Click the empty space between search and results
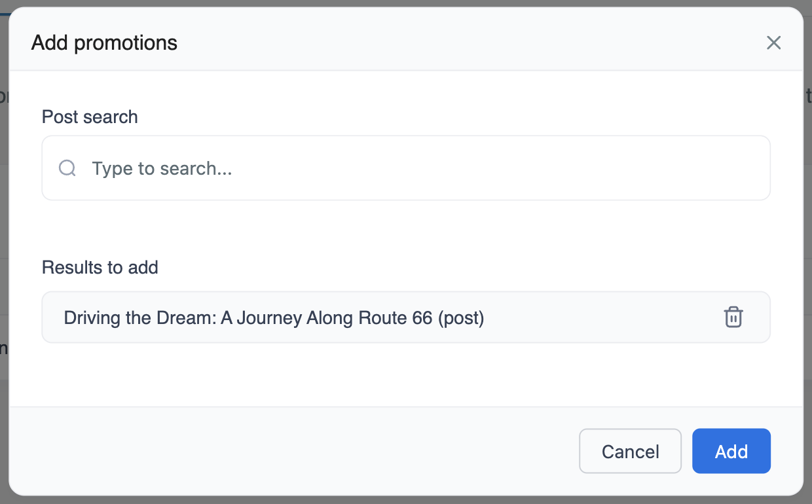The image size is (812, 504). click(x=406, y=229)
